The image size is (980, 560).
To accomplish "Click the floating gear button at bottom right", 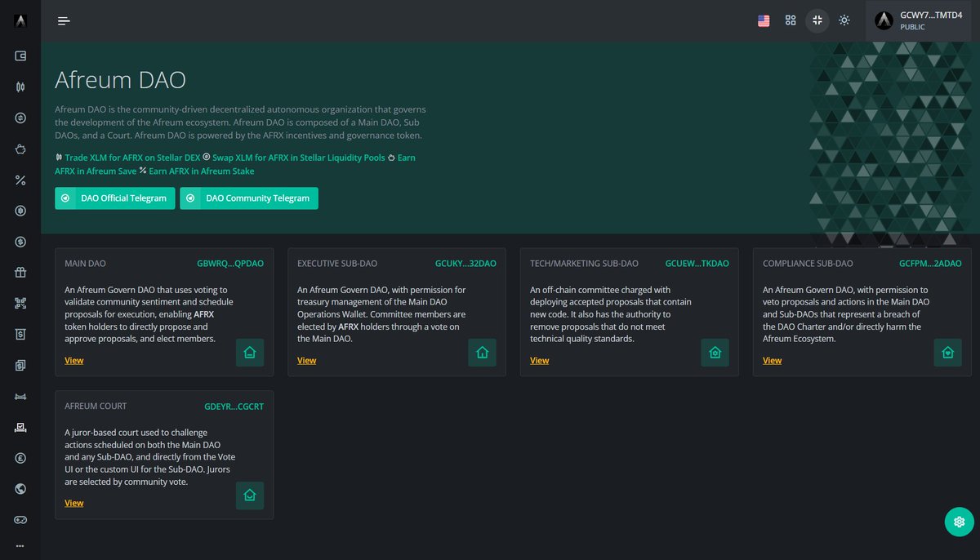I will pos(959,521).
